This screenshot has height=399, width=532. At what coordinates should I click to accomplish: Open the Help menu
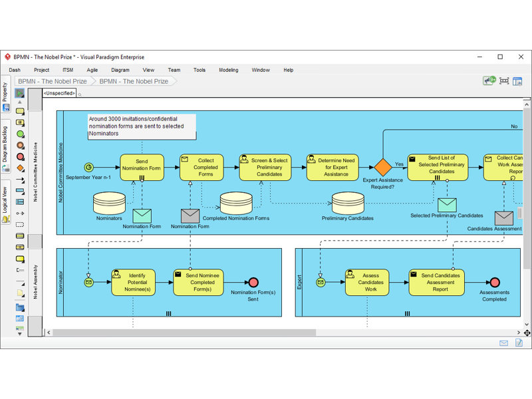click(289, 70)
